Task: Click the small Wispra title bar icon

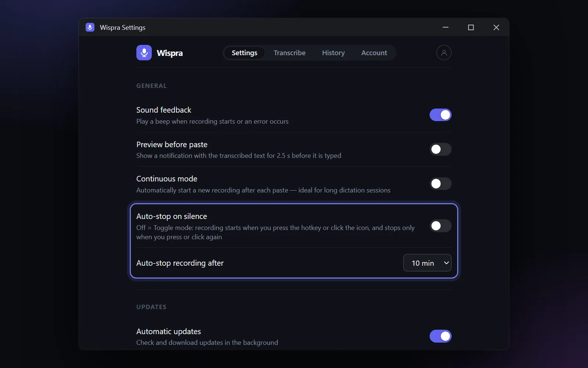Action: coord(90,27)
